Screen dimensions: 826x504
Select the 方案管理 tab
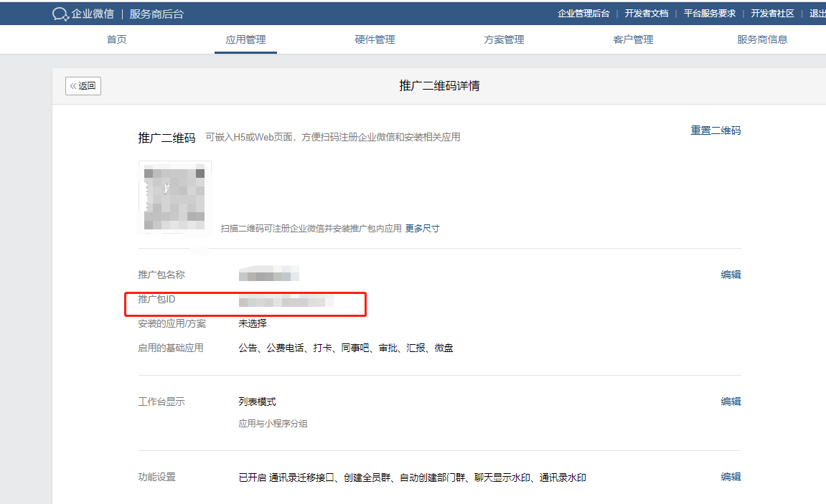(x=504, y=39)
